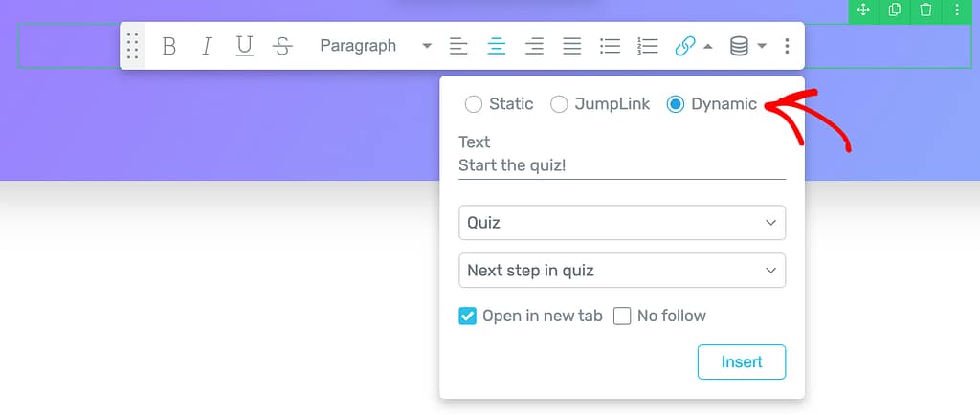Underline the selected text
Image resolution: width=980 pixels, height=415 pixels.
(244, 46)
